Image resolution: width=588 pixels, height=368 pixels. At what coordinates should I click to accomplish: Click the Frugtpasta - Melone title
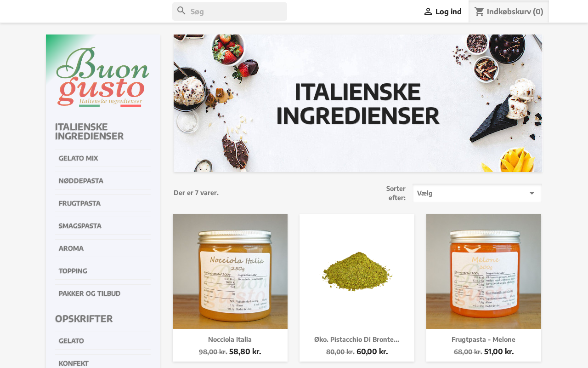[x=483, y=339]
